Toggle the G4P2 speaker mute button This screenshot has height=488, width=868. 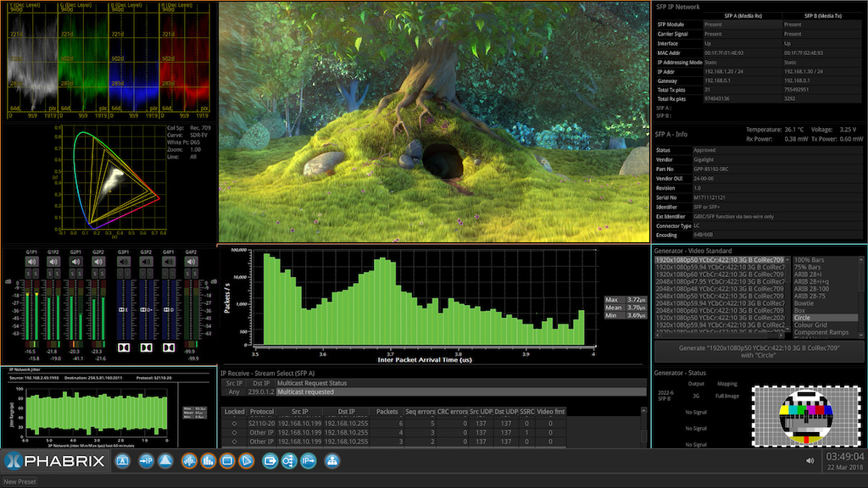tap(191, 262)
